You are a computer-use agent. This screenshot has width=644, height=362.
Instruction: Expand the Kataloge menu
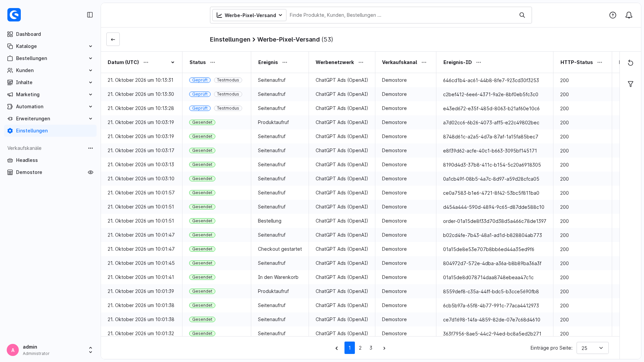50,46
